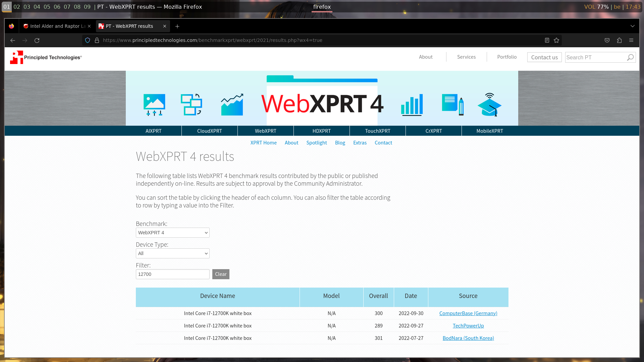The width and height of the screenshot is (644, 362).
Task: Open the ComputerBase (Germany) source link
Action: click(468, 313)
